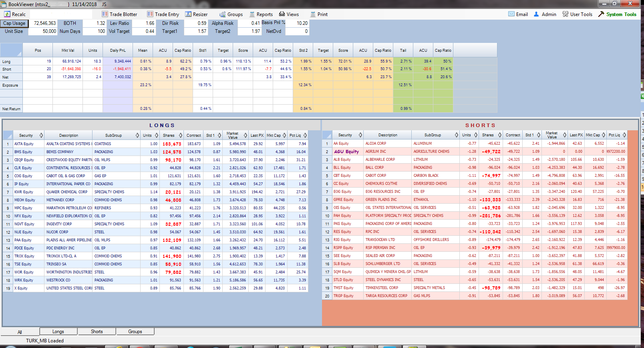Open Longs Units column filter
Viewport: 644px width, 348px height.
click(157, 136)
